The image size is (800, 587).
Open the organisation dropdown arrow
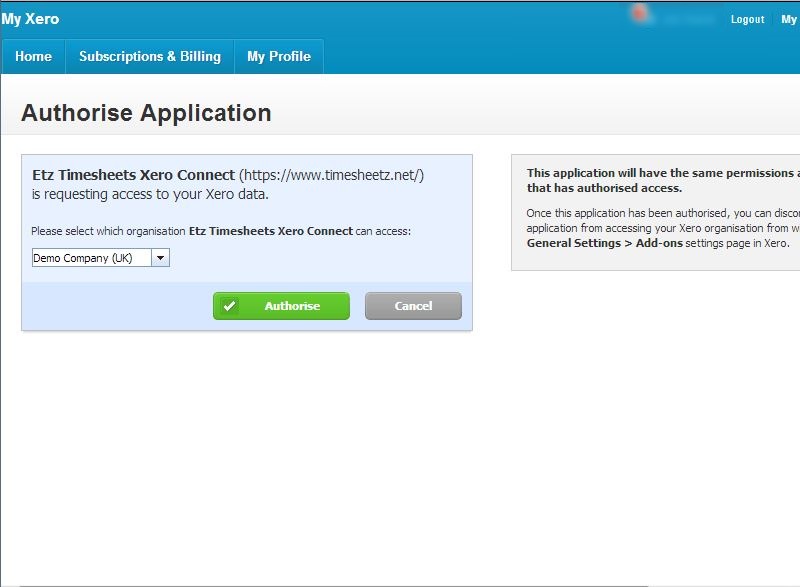point(160,258)
